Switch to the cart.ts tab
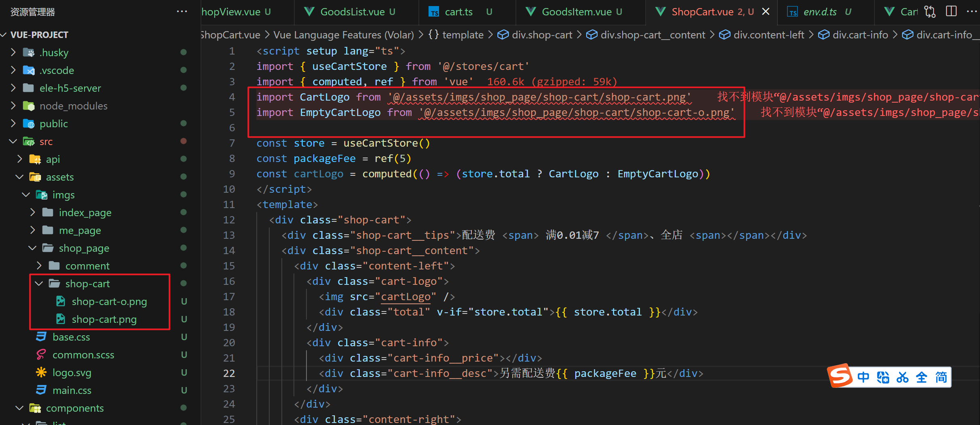 467,12
